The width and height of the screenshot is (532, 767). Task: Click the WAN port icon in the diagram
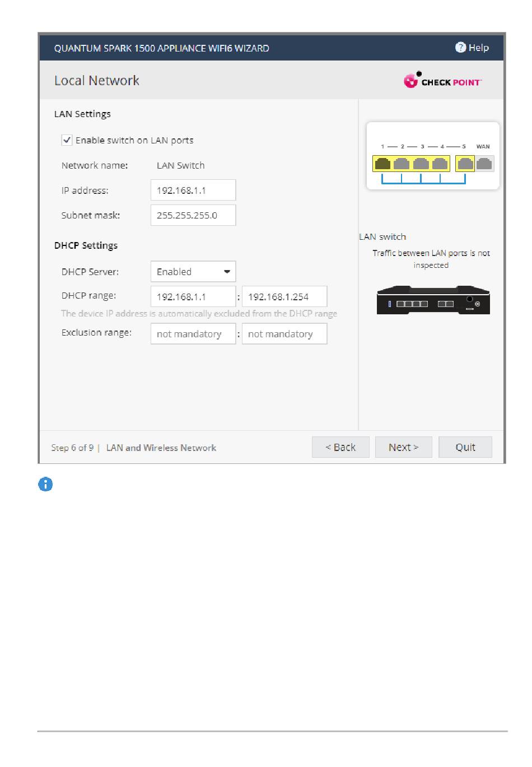[x=484, y=164]
